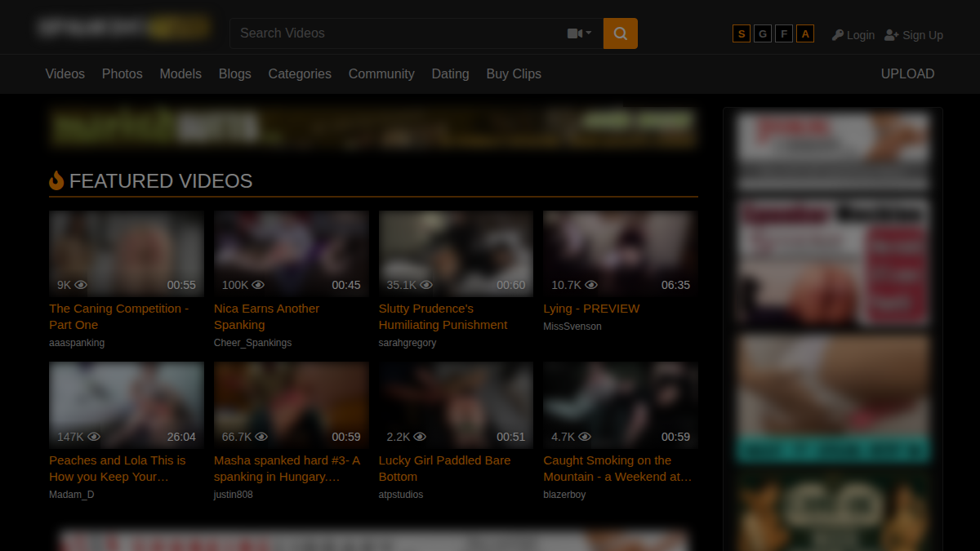Image resolution: width=980 pixels, height=551 pixels.
Task: Visit uploader justin808's profile
Action: click(x=234, y=495)
